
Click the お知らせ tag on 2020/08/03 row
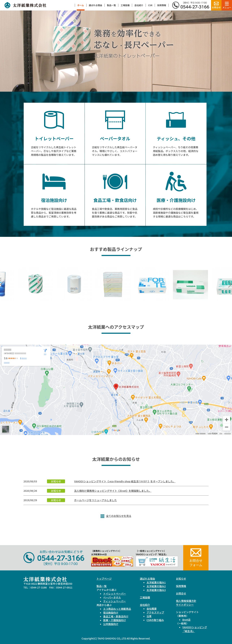(56, 481)
